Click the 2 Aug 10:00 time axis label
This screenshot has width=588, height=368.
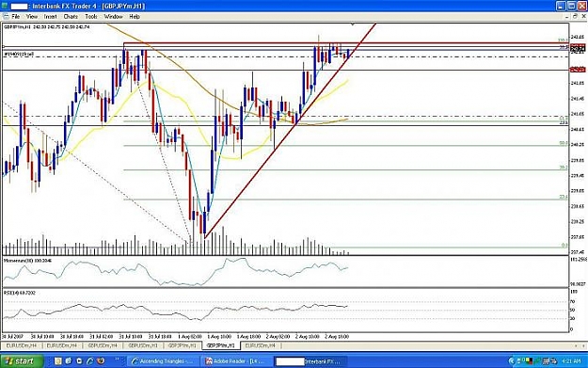pos(307,337)
